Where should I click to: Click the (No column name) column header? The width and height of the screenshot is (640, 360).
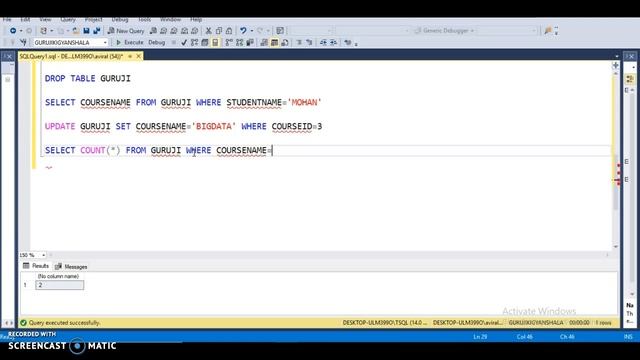pos(58,276)
